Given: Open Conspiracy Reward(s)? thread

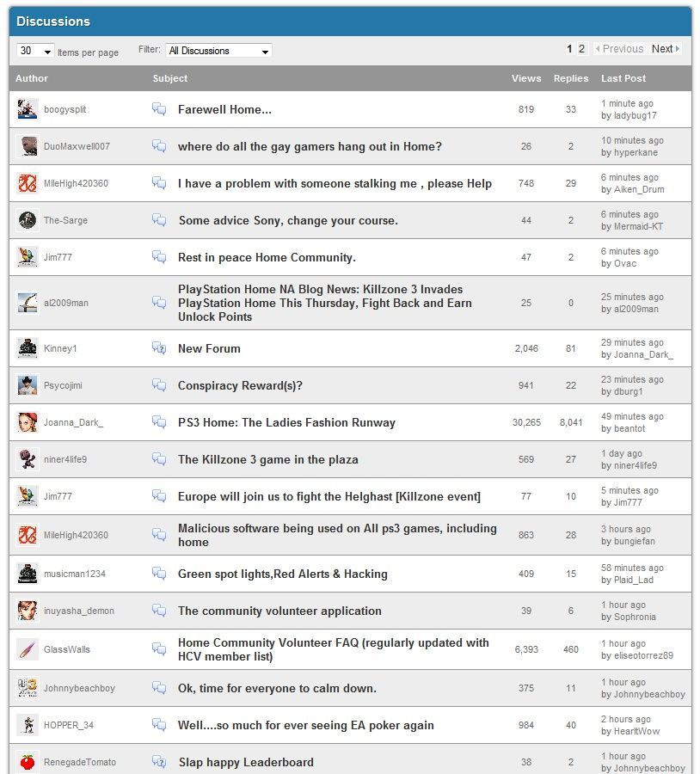Looking at the screenshot, I should click(240, 385).
